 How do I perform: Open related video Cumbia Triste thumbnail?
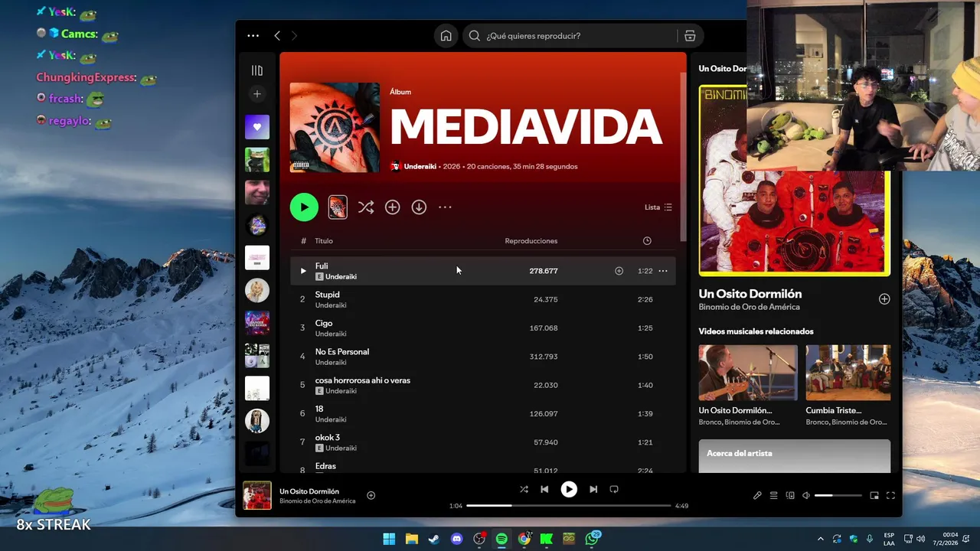(x=848, y=373)
